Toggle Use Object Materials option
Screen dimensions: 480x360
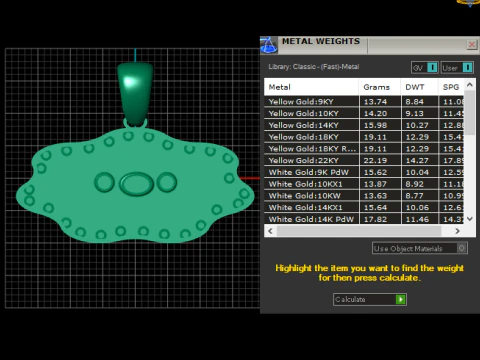tap(420, 248)
